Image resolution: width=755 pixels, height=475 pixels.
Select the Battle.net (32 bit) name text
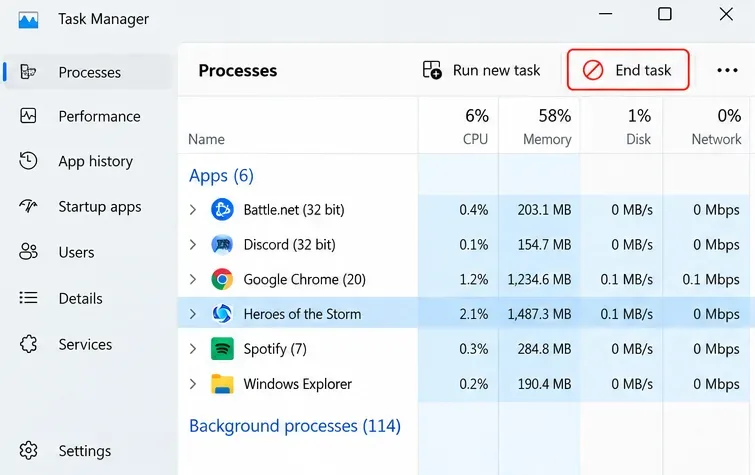[x=294, y=210]
